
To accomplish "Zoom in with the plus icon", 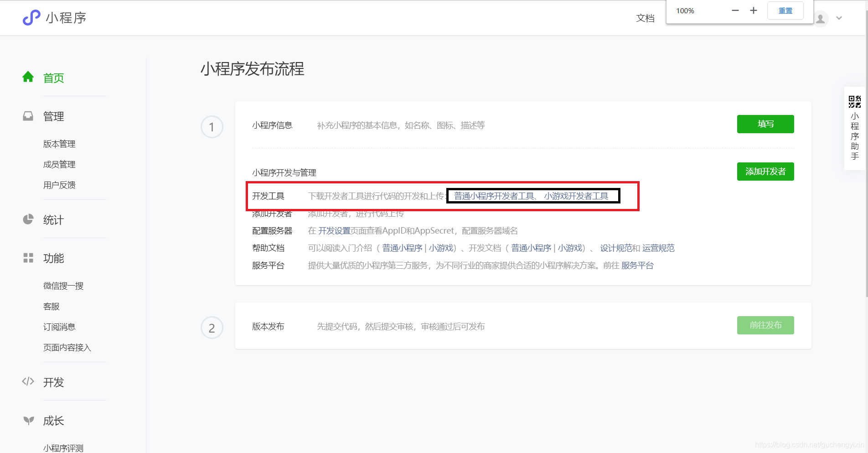I will (x=754, y=10).
